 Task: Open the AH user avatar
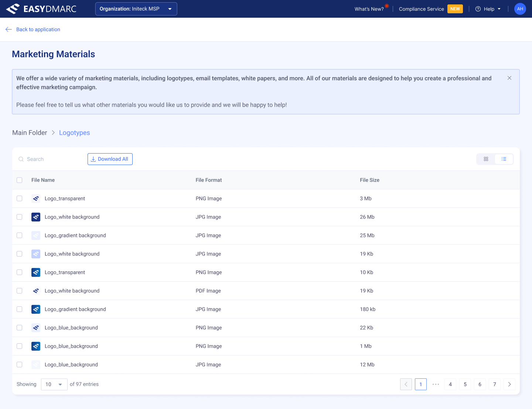tap(520, 9)
